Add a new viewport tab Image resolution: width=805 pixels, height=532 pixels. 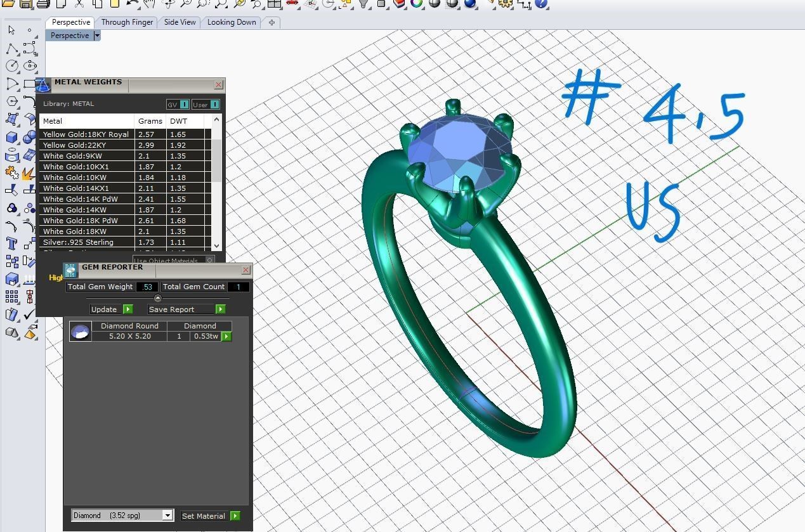[x=272, y=22]
